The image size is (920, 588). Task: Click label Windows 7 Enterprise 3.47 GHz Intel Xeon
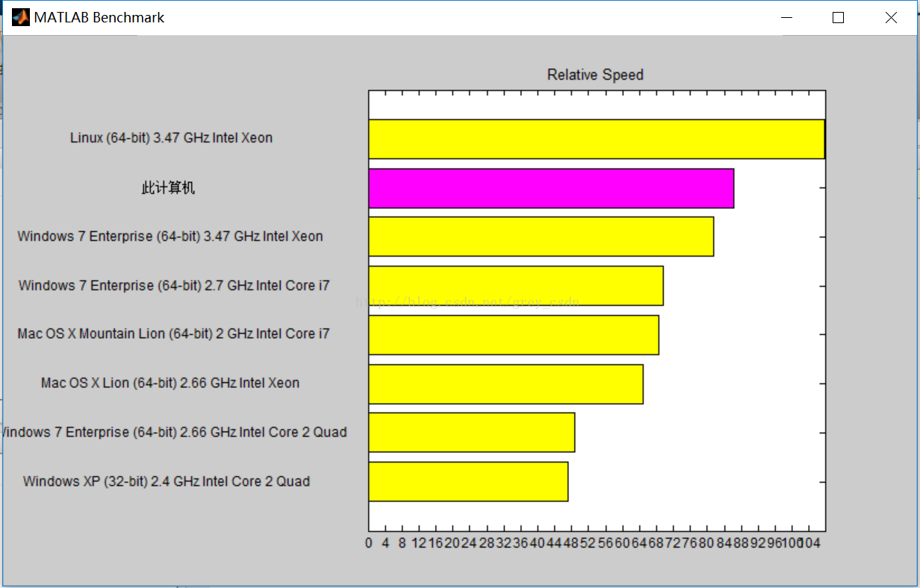[x=170, y=237]
